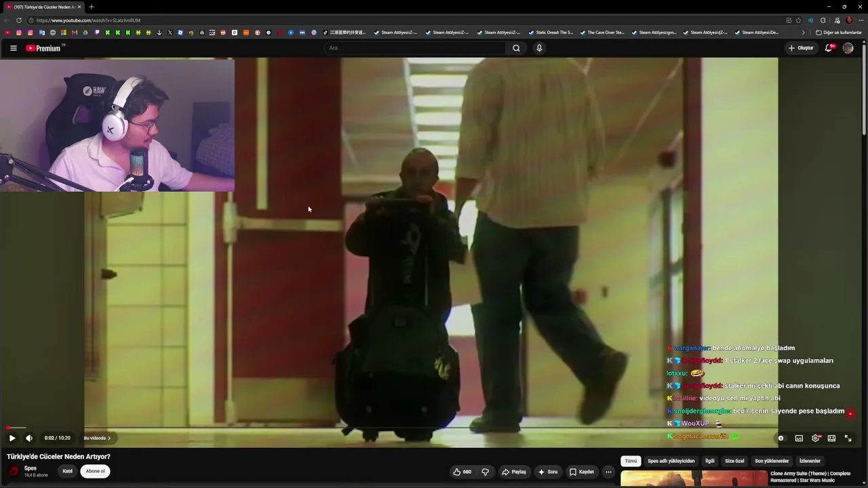Close the 'Türkiye'de Cüceler Neden' browser tab

click(80, 7)
